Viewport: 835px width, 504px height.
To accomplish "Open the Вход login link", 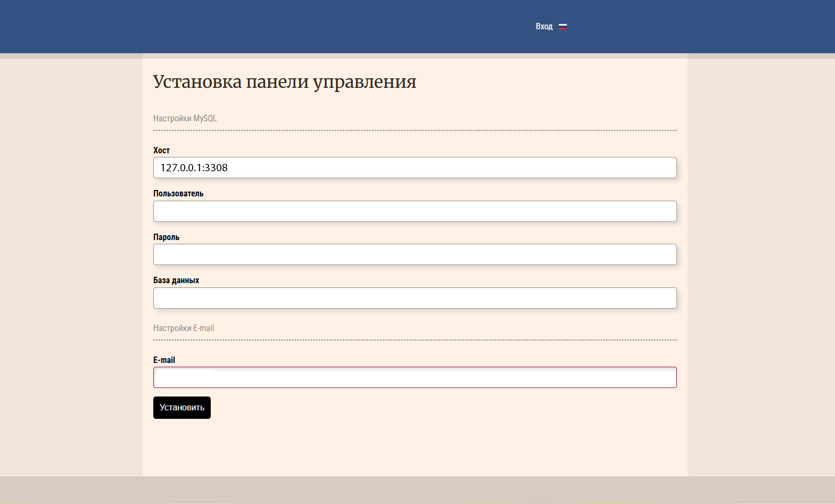I will coord(544,27).
